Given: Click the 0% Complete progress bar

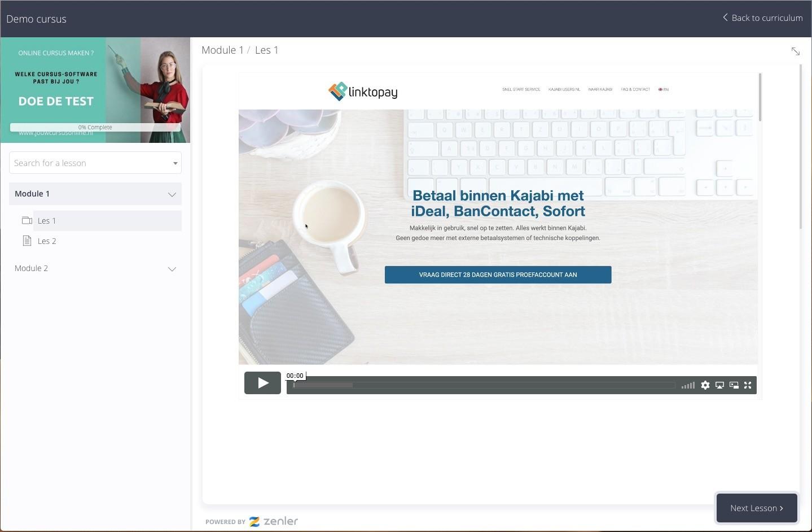Looking at the screenshot, I should point(95,127).
